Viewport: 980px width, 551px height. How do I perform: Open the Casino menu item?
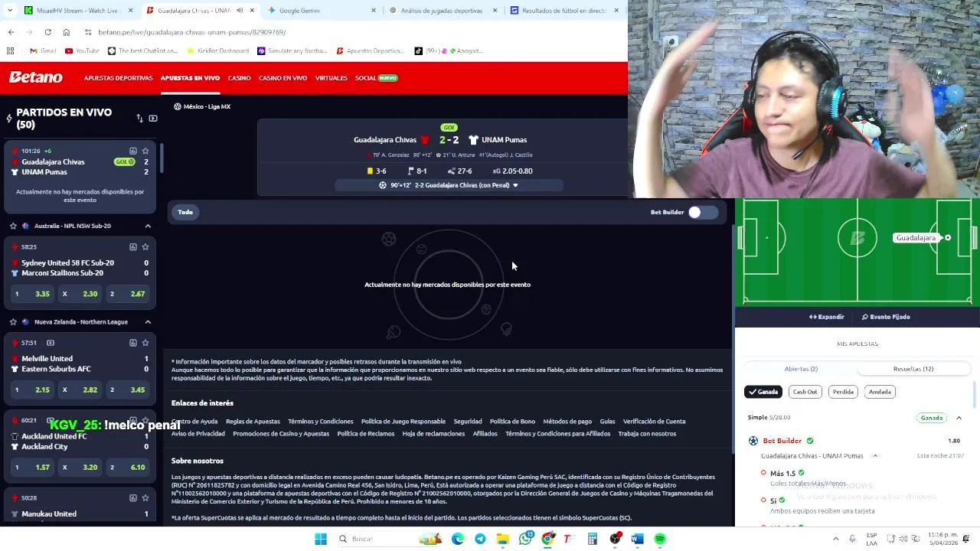[x=239, y=78]
